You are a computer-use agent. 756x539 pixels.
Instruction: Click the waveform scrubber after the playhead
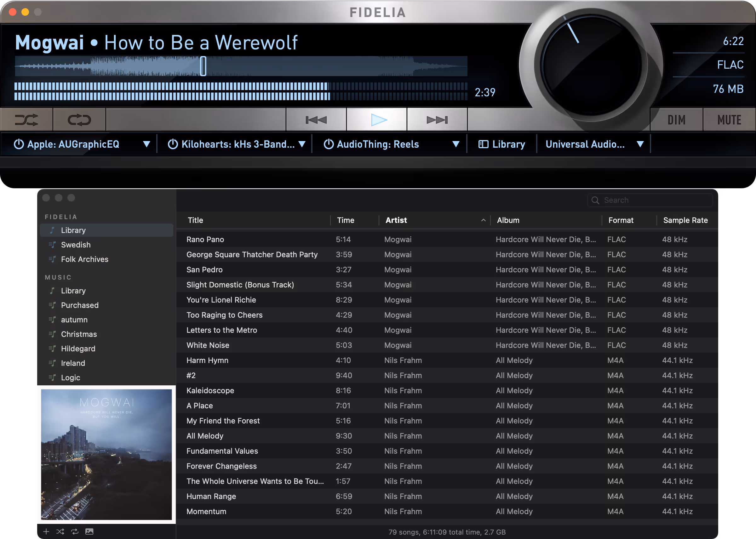tap(337, 66)
